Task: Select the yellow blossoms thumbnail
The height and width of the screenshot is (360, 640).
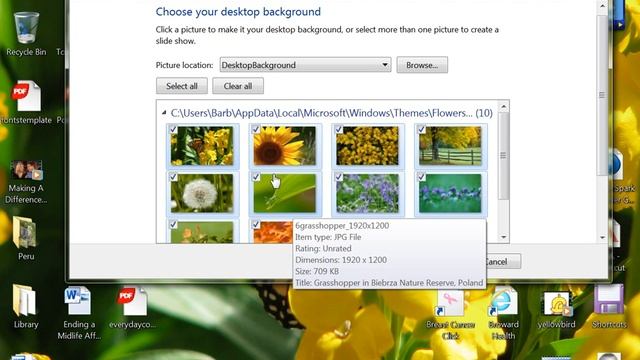Action: (x=367, y=146)
